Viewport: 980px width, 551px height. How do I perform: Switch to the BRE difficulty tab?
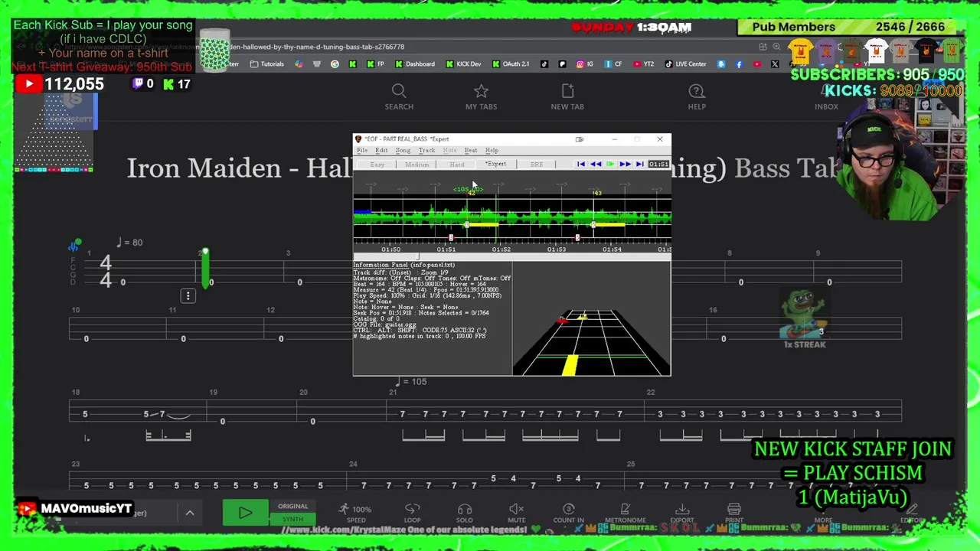pos(537,165)
